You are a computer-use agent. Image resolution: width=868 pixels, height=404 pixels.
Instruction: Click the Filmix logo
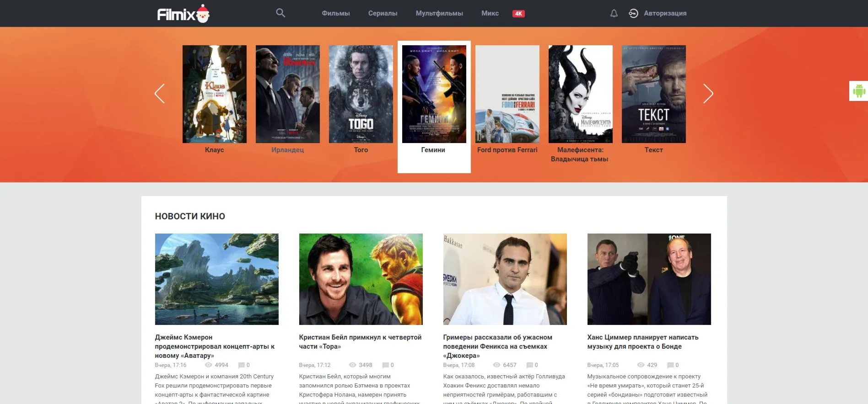(x=183, y=14)
